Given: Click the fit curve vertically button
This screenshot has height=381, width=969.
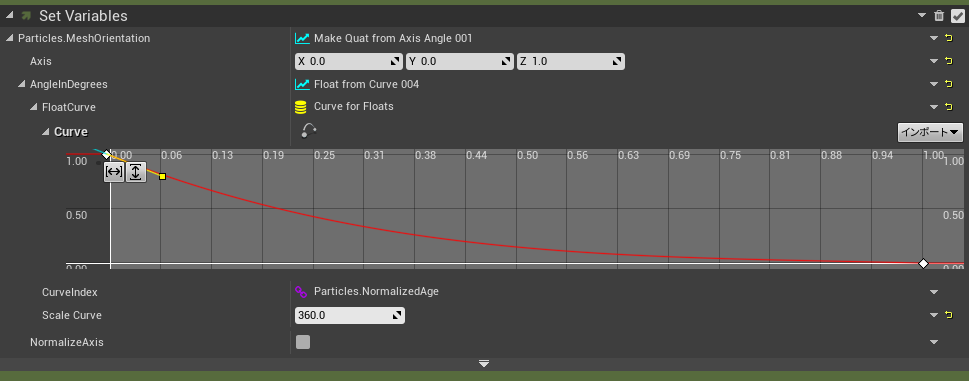Looking at the screenshot, I should pyautogui.click(x=136, y=172).
